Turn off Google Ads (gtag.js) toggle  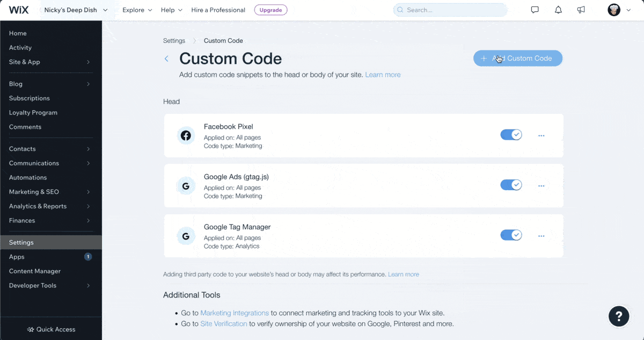[x=511, y=185]
